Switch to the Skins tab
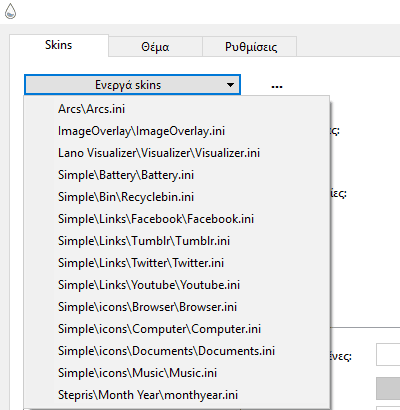 59,45
